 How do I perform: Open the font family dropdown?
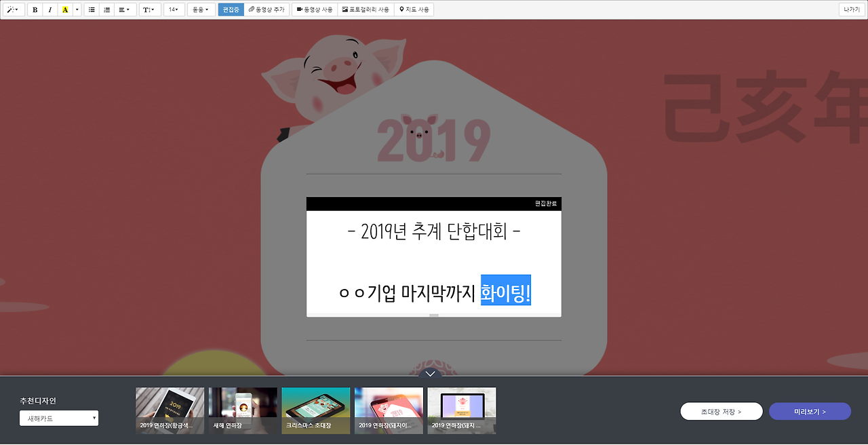(200, 9)
